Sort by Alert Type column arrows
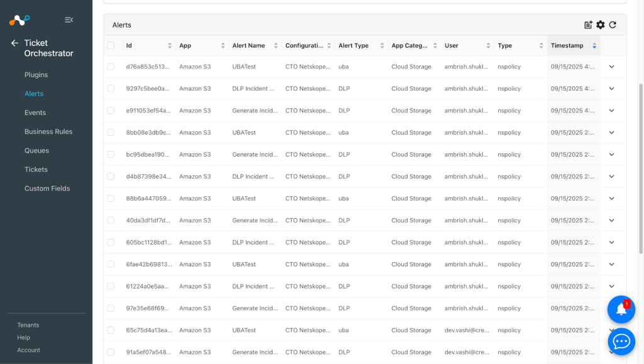This screenshot has height=364, width=644. point(382,45)
